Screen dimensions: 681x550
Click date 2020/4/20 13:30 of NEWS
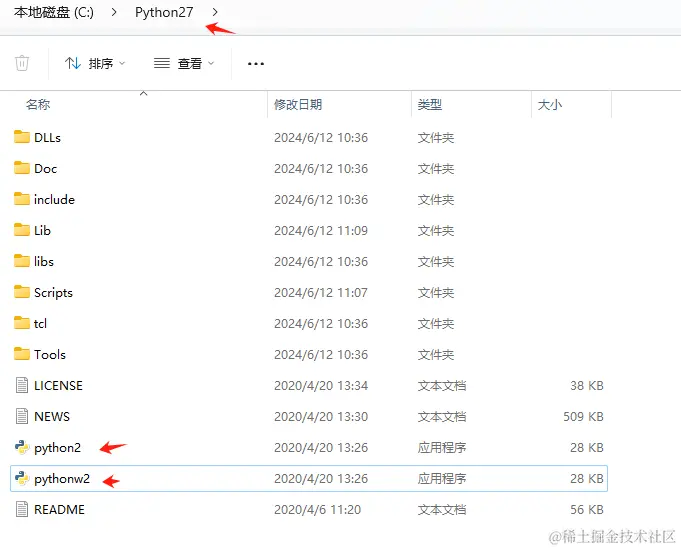321,417
